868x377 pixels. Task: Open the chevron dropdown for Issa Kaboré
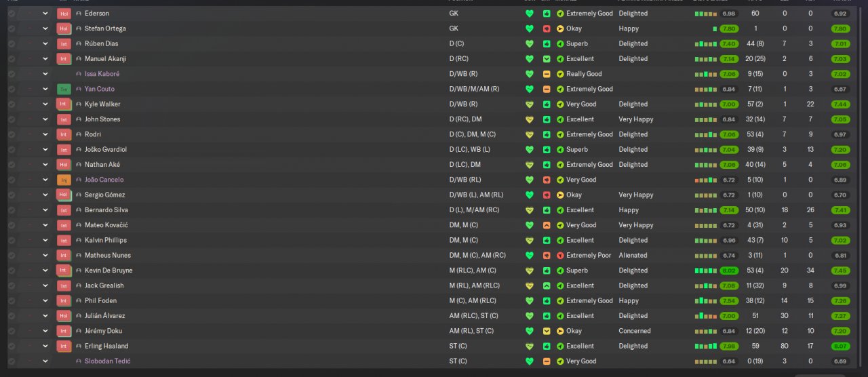45,74
